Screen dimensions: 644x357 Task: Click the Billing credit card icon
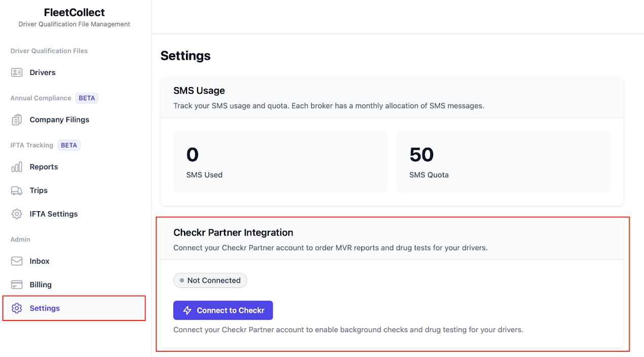[17, 285]
